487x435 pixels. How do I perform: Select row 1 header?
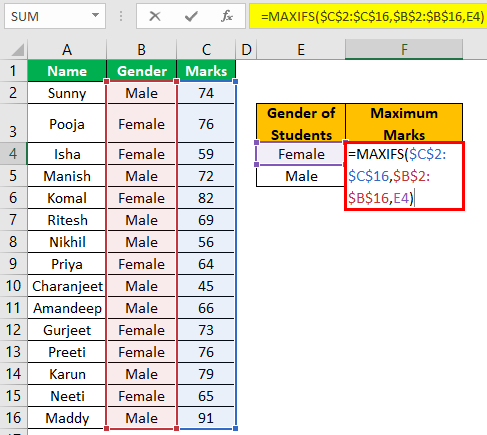pyautogui.click(x=13, y=71)
